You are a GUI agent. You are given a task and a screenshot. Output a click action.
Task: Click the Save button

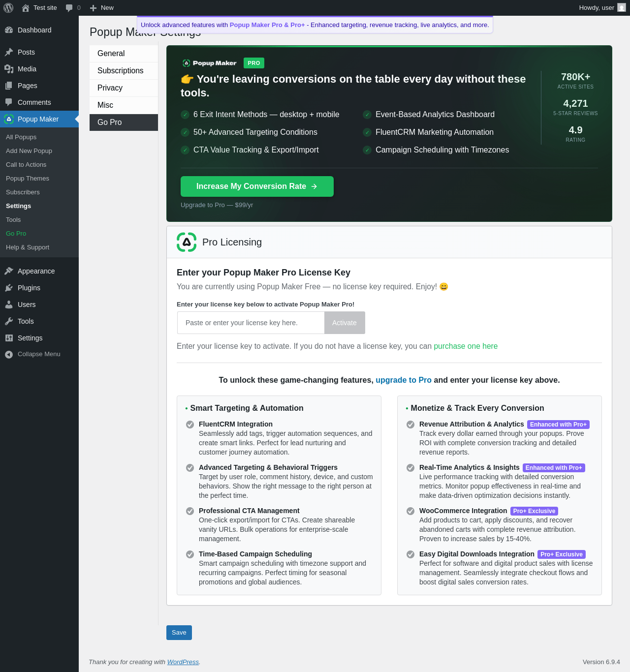[x=179, y=633]
